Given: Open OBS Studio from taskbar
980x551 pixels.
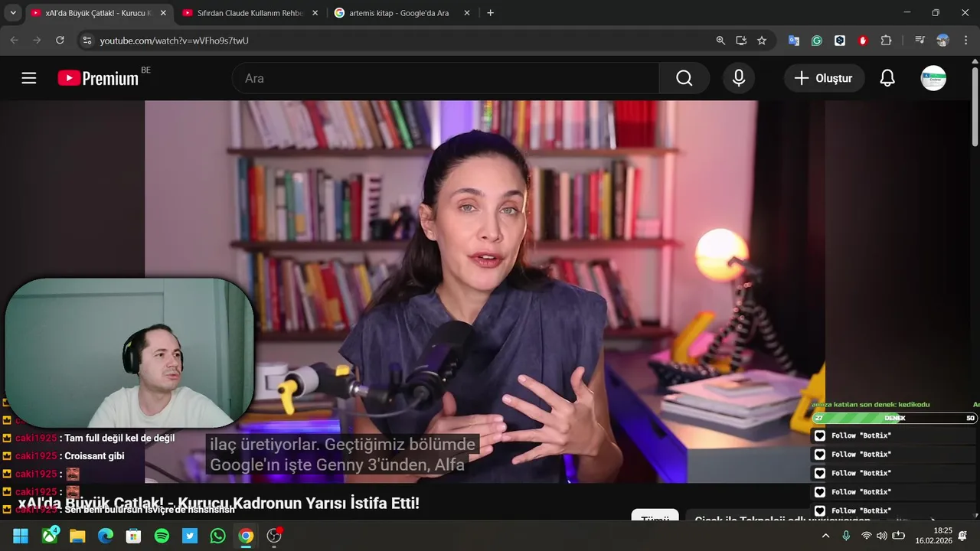Looking at the screenshot, I should [x=274, y=536].
